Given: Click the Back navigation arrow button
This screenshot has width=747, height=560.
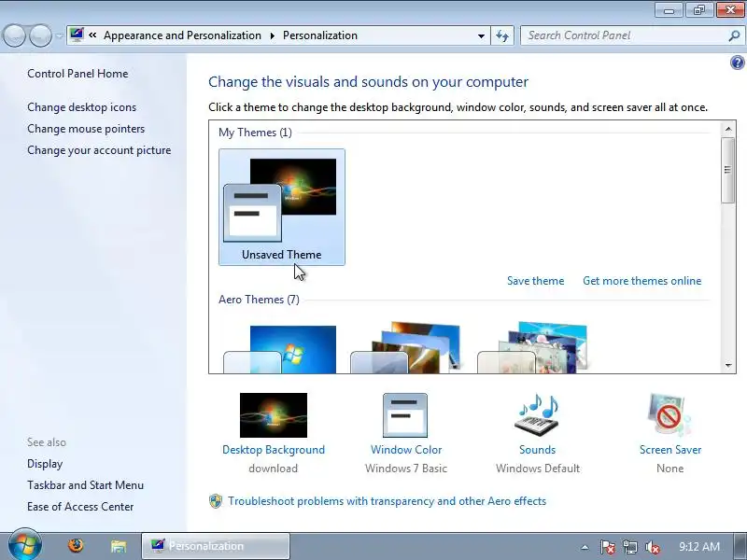Looking at the screenshot, I should click(14, 35).
